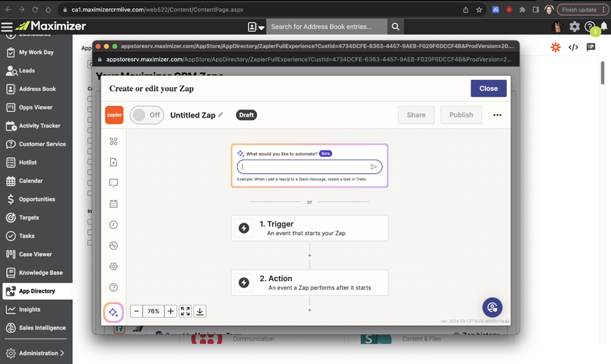
Task: Toggle the Zap Off switch on
Action: [147, 115]
